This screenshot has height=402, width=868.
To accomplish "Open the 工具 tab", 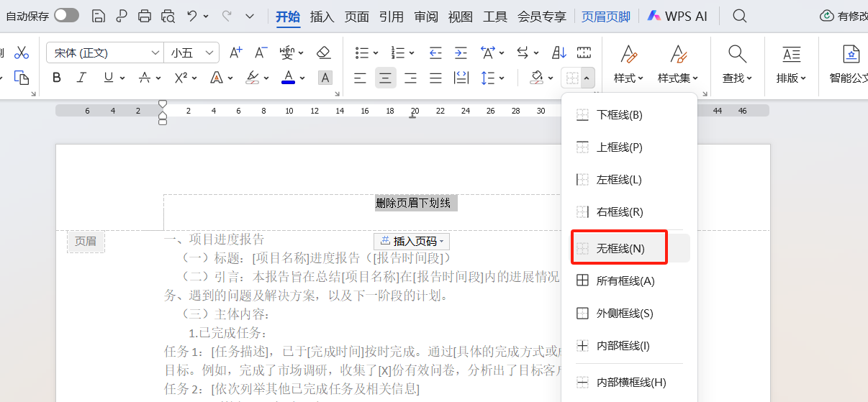I will 495,16.
